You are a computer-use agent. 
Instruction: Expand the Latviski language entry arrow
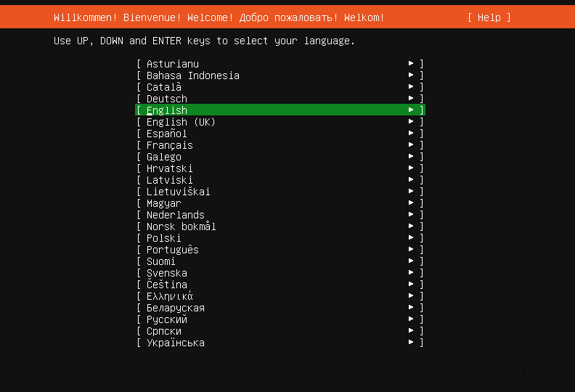(411, 180)
